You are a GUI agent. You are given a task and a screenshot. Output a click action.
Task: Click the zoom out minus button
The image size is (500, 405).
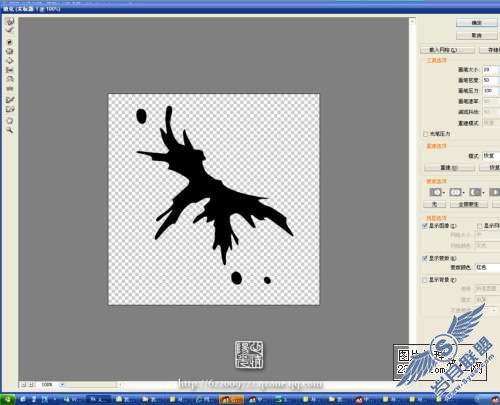coord(24,385)
